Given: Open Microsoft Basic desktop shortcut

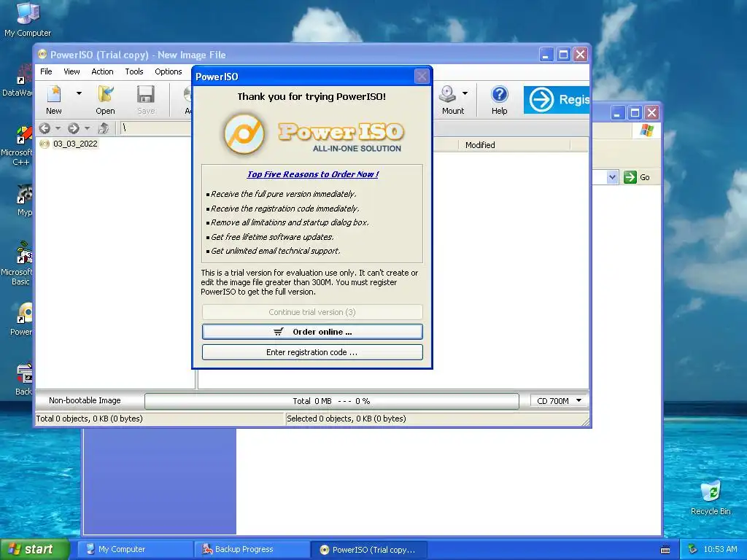Looking at the screenshot, I should click(18, 263).
